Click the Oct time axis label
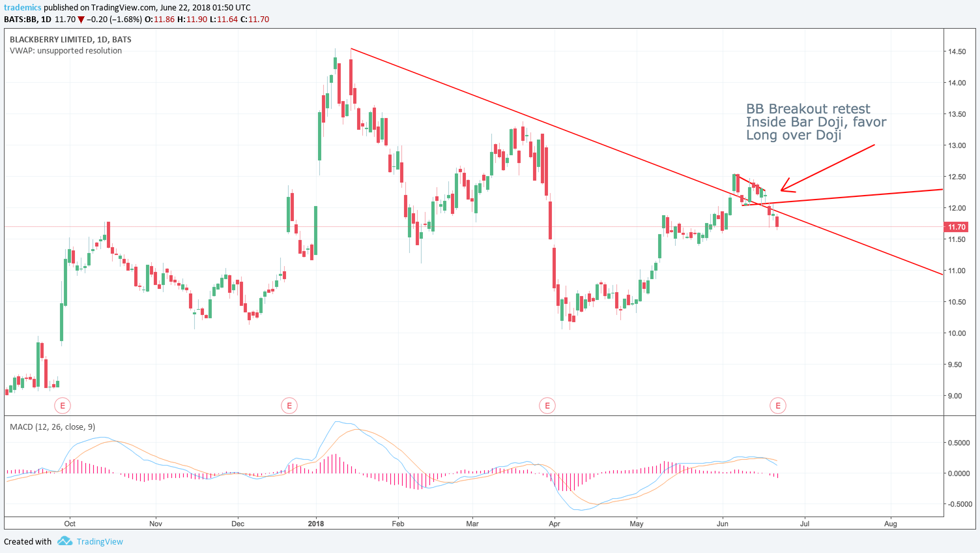The image size is (980, 553). (70, 524)
